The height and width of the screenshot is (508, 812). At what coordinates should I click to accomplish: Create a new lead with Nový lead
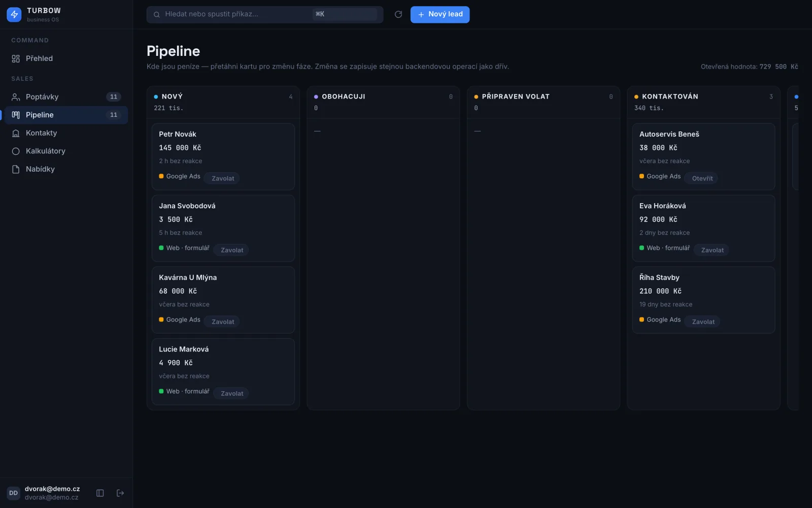440,14
